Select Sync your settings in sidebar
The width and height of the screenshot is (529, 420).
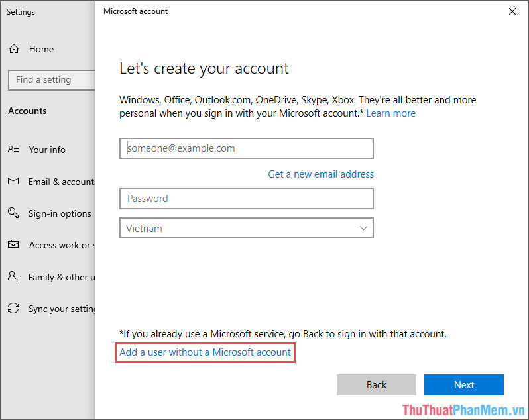click(62, 309)
